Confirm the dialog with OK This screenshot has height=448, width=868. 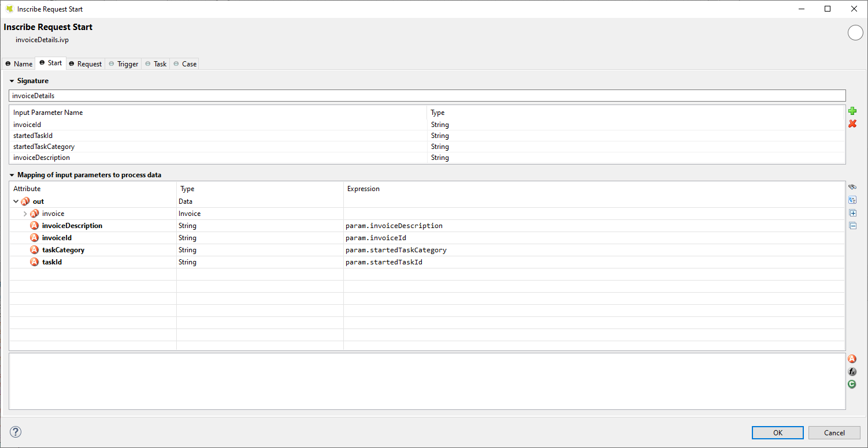pos(777,432)
